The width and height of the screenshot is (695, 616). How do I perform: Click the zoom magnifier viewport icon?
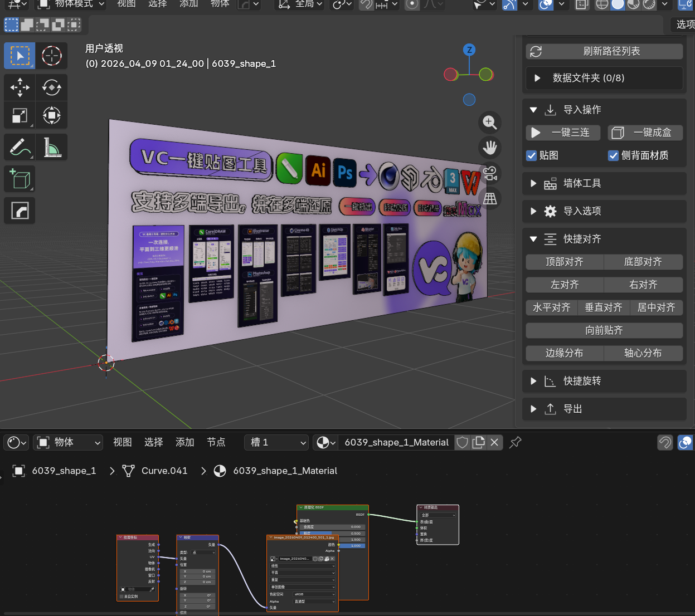[490, 123]
